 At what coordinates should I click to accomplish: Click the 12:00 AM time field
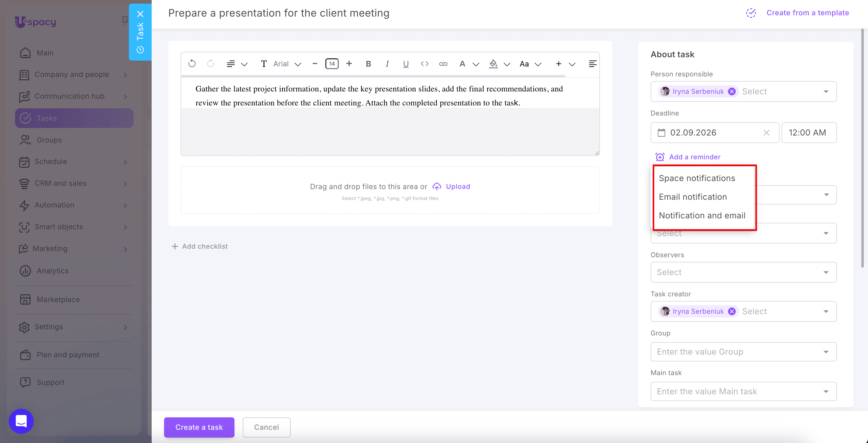809,133
